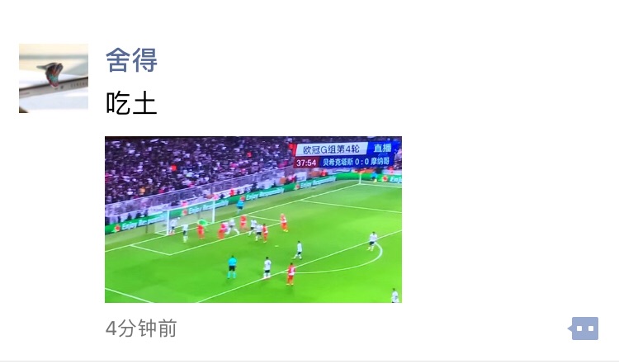
Task: Select the post text 吃土
Action: 131,102
